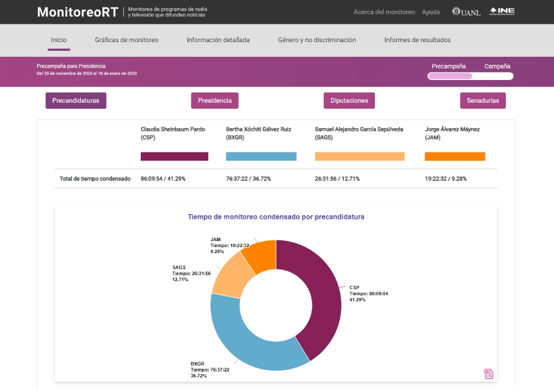Viewport: 554px width, 392px height.
Task: Click the Presidencia button
Action: (x=214, y=101)
